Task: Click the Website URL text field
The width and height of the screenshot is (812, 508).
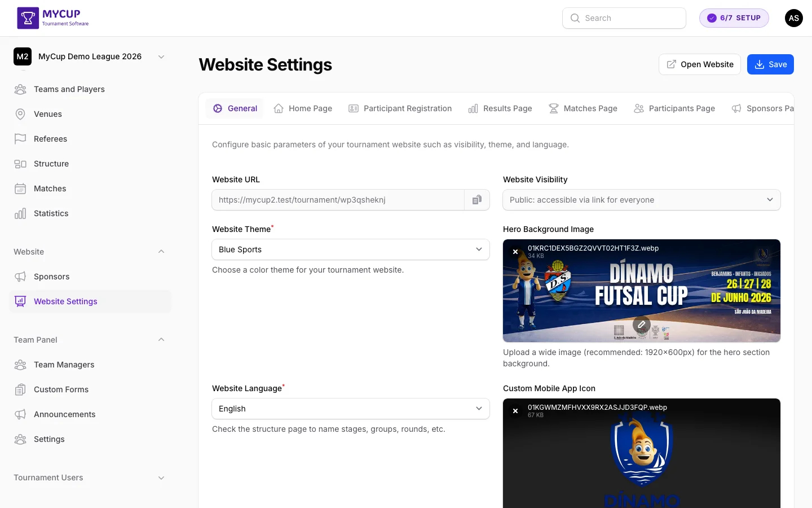Action: 338,200
